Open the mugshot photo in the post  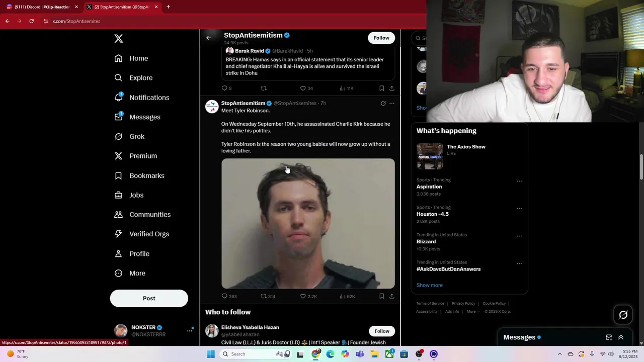coord(308,224)
